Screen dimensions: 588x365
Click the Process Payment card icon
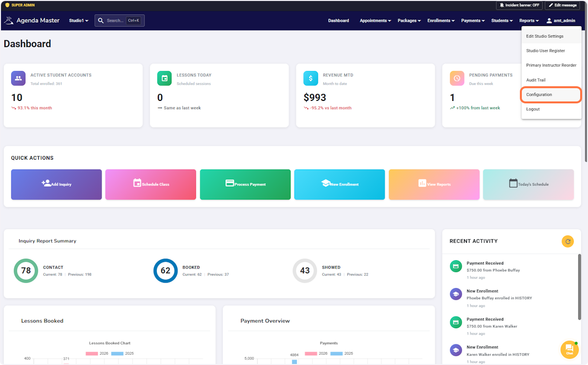point(229,183)
